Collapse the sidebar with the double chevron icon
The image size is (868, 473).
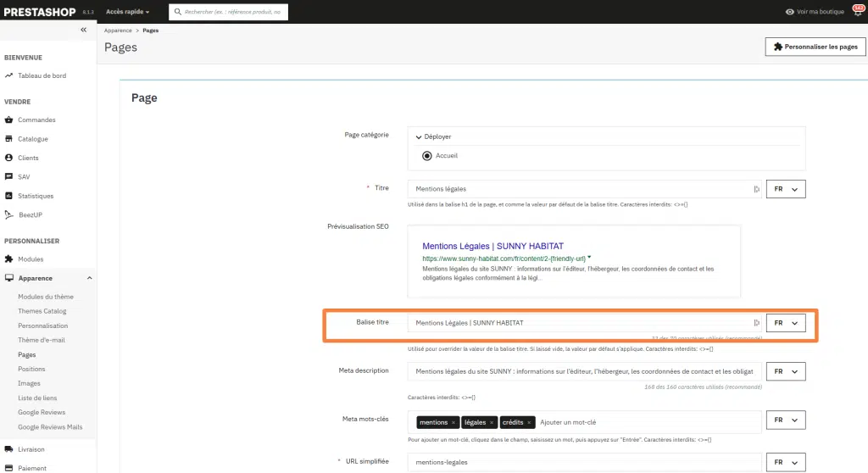coord(83,30)
